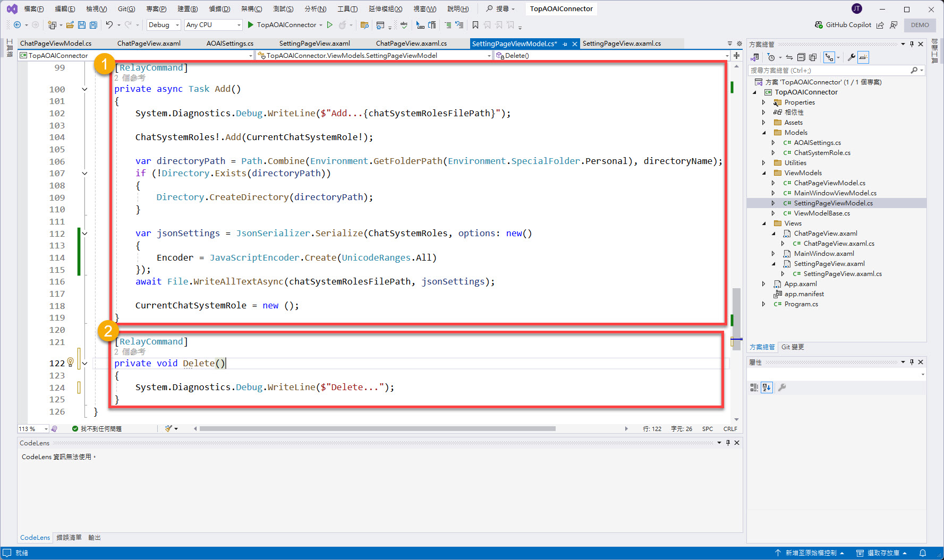The height and width of the screenshot is (560, 944).
Task: Expand the Utilities folder node
Action: tap(764, 163)
